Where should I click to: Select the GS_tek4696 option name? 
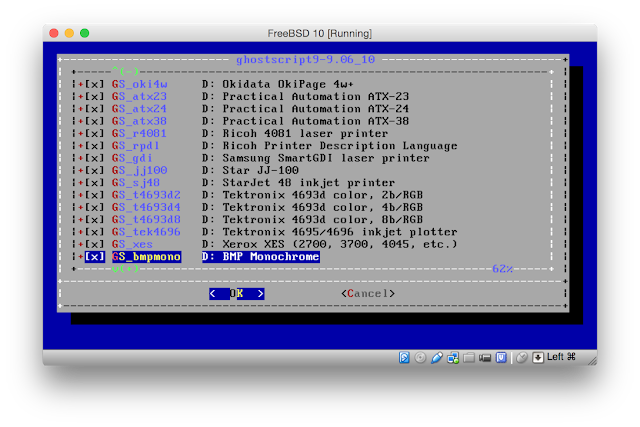coord(146,232)
